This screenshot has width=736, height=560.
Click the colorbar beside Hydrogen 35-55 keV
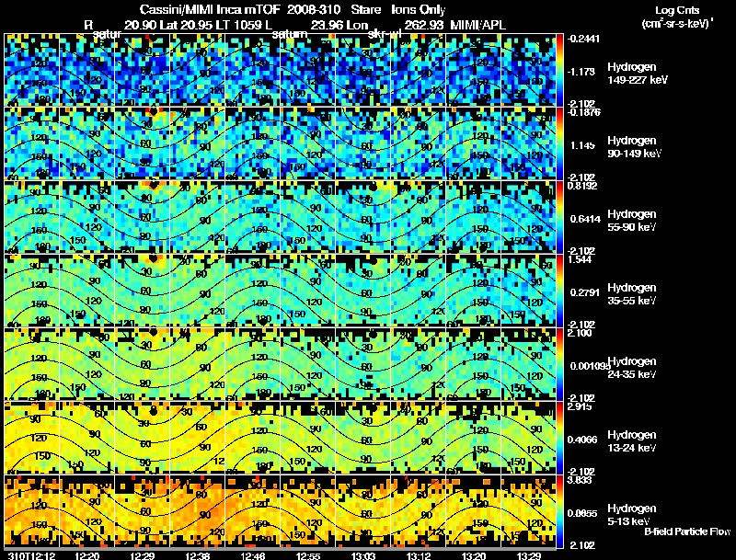[559, 291]
